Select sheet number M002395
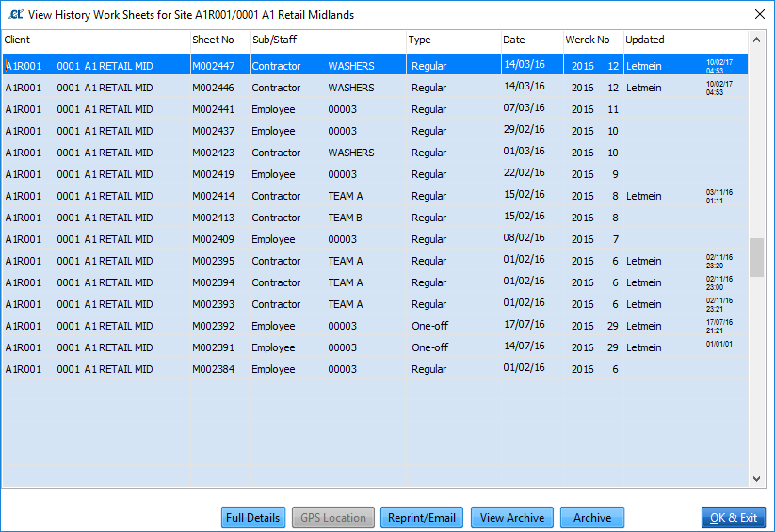This screenshot has height=532, width=775. [x=214, y=261]
